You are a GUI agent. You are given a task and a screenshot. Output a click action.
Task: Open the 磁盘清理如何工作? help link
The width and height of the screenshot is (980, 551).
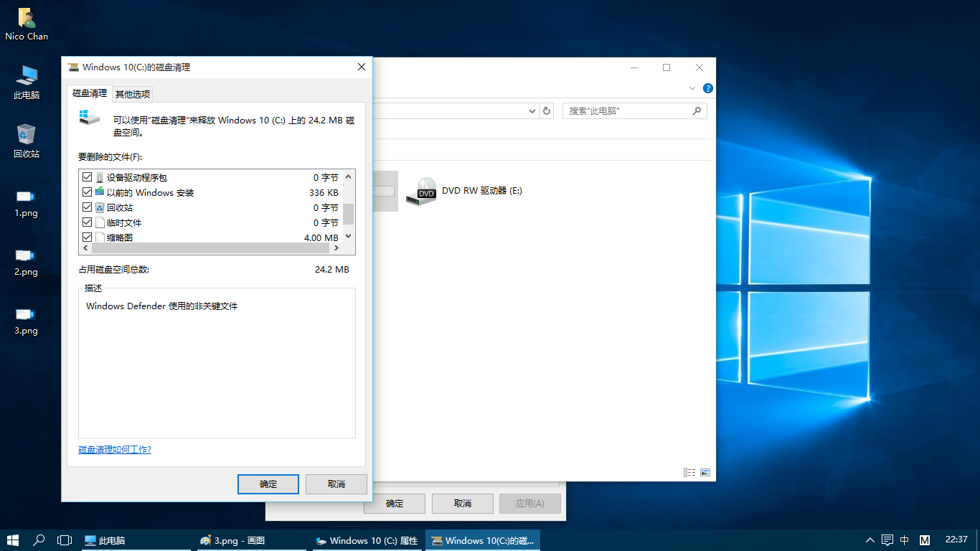pos(115,450)
